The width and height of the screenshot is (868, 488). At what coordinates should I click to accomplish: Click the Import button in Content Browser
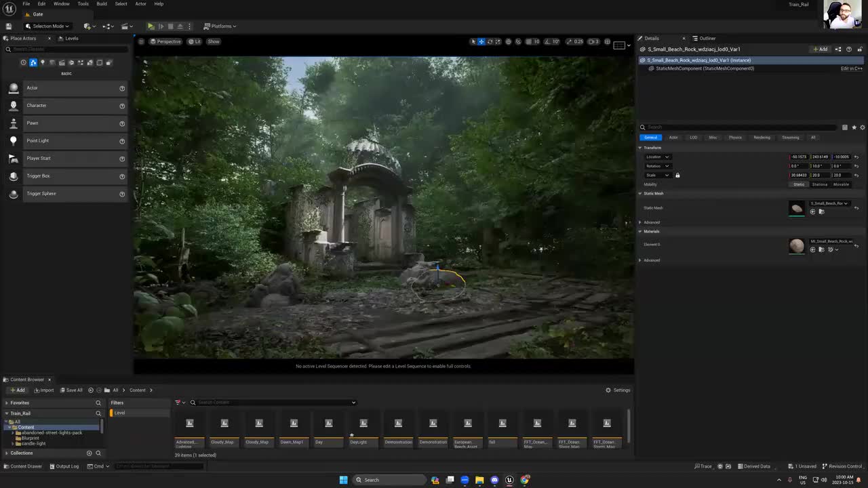coord(43,390)
